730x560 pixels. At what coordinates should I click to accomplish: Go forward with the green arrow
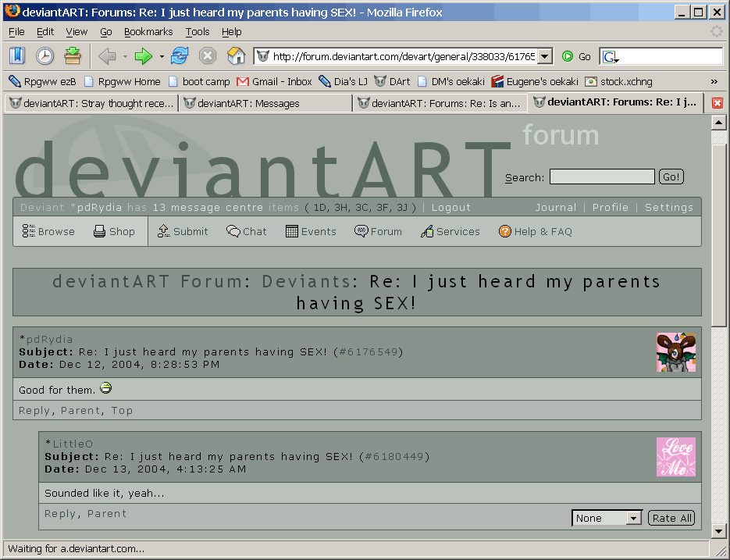pos(144,56)
